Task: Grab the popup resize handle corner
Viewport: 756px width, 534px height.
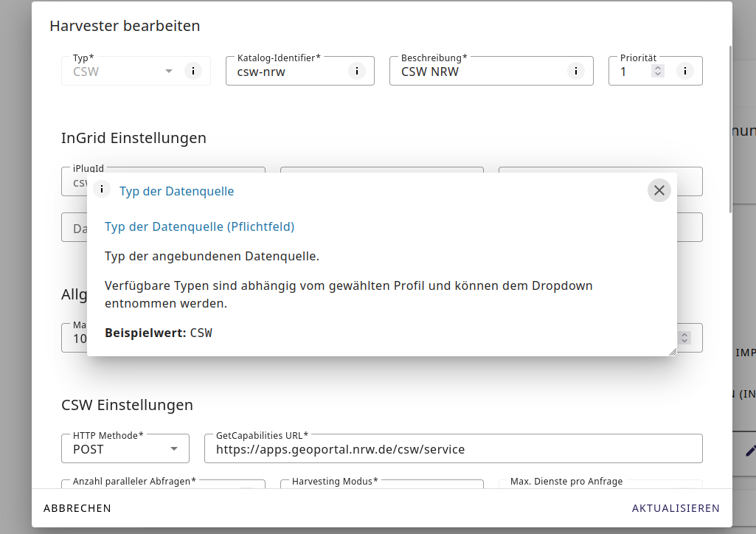Action: [672, 352]
